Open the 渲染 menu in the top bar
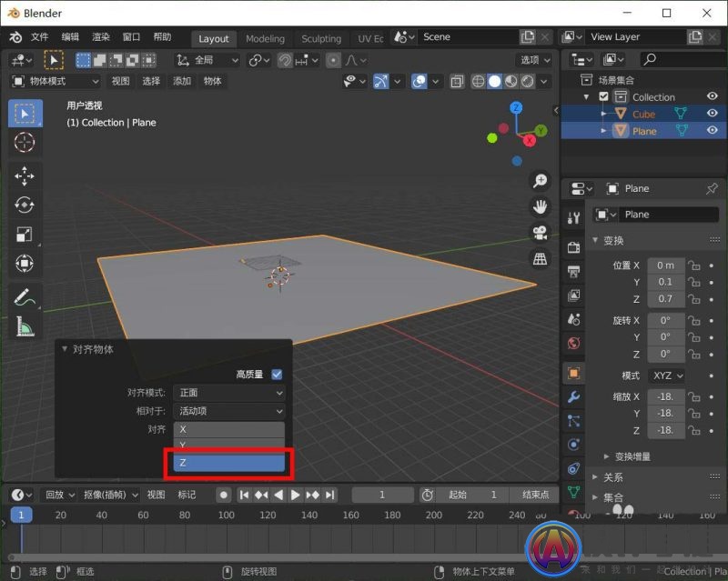The width and height of the screenshot is (728, 581). point(100,37)
